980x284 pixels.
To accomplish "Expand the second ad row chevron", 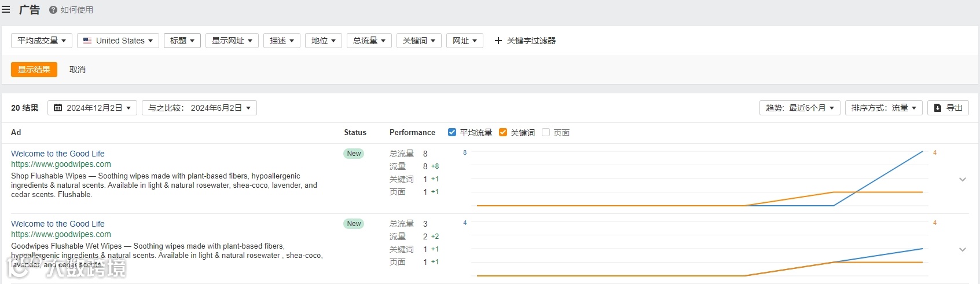I will (x=963, y=250).
